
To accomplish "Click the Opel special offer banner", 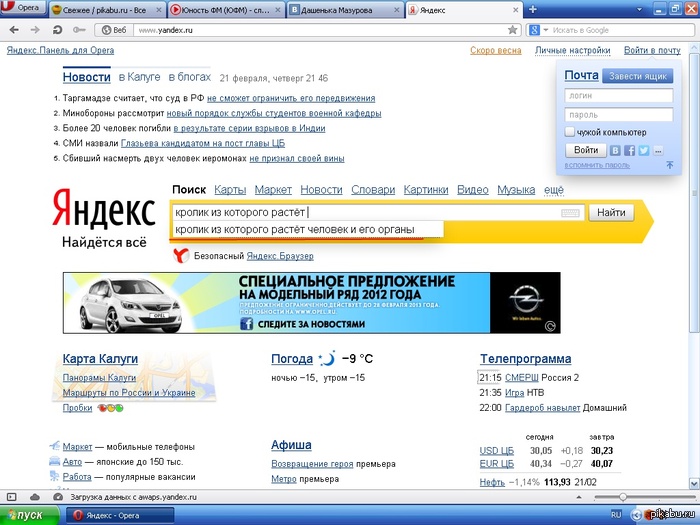I will click(x=312, y=303).
